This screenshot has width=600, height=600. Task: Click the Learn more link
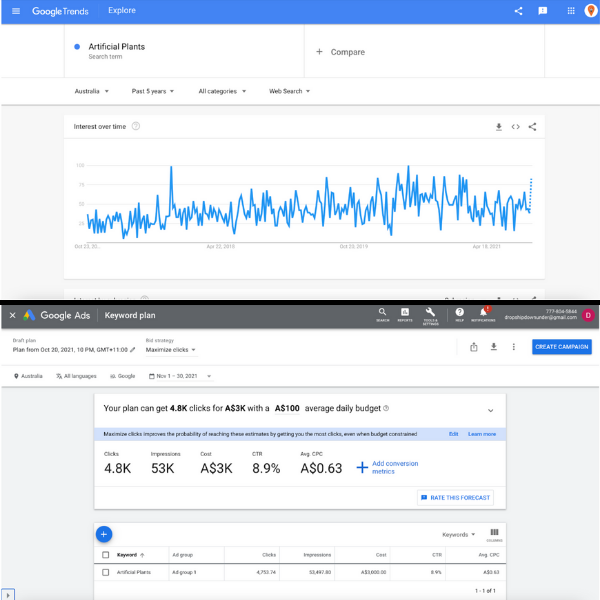(482, 434)
